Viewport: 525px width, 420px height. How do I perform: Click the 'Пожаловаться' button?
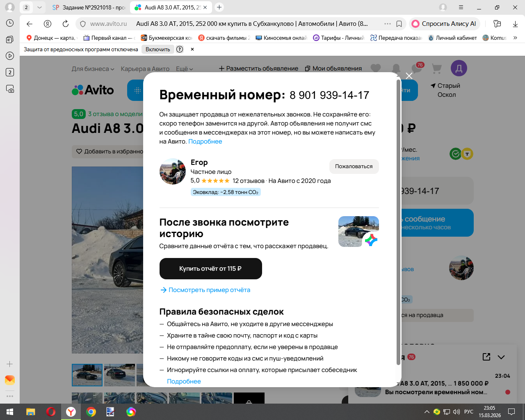(x=354, y=167)
